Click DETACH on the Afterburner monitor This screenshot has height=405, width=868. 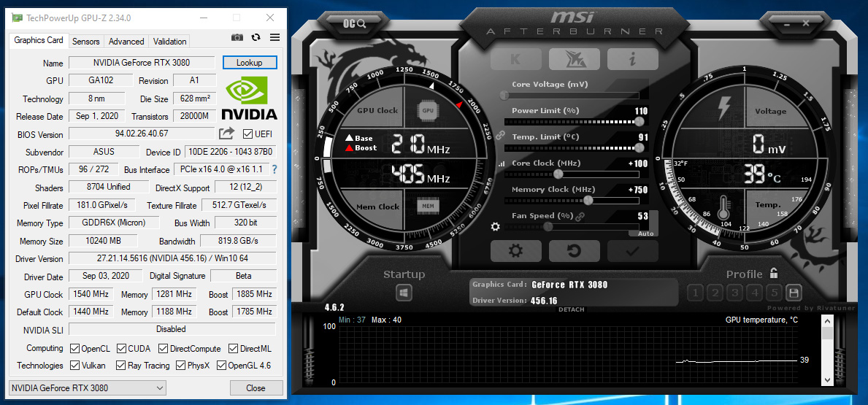pos(572,310)
